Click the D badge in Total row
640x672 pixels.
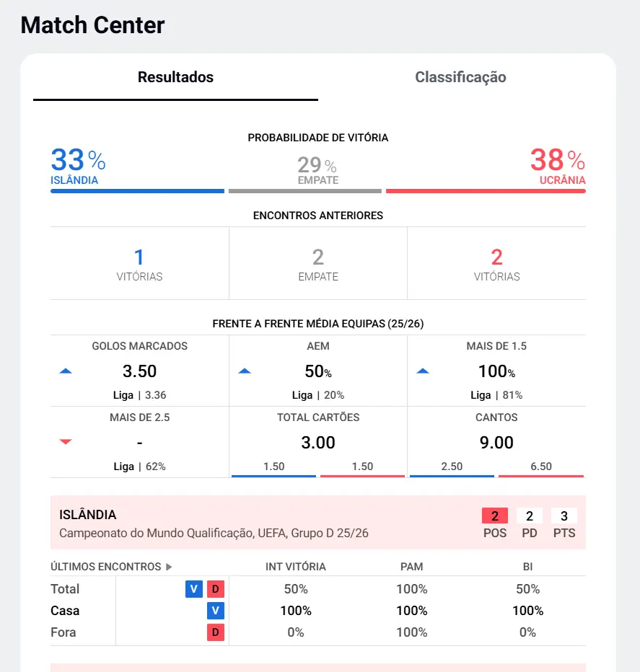216,589
